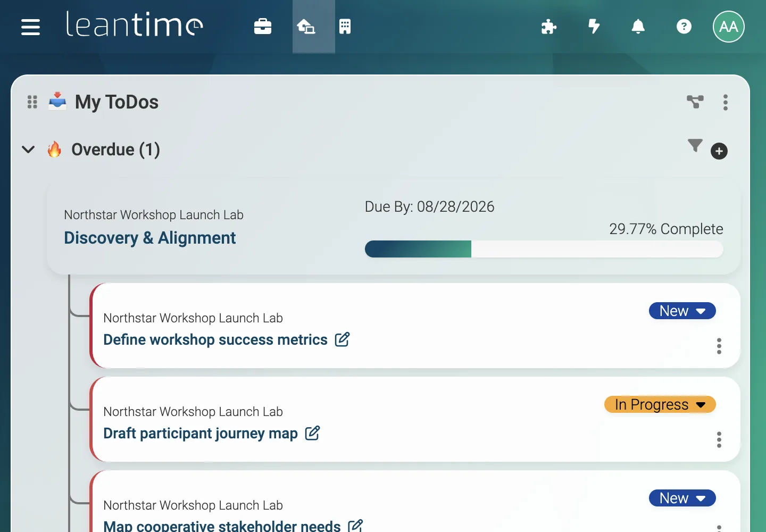Click the hierarchy view icon in My ToDos

(695, 102)
